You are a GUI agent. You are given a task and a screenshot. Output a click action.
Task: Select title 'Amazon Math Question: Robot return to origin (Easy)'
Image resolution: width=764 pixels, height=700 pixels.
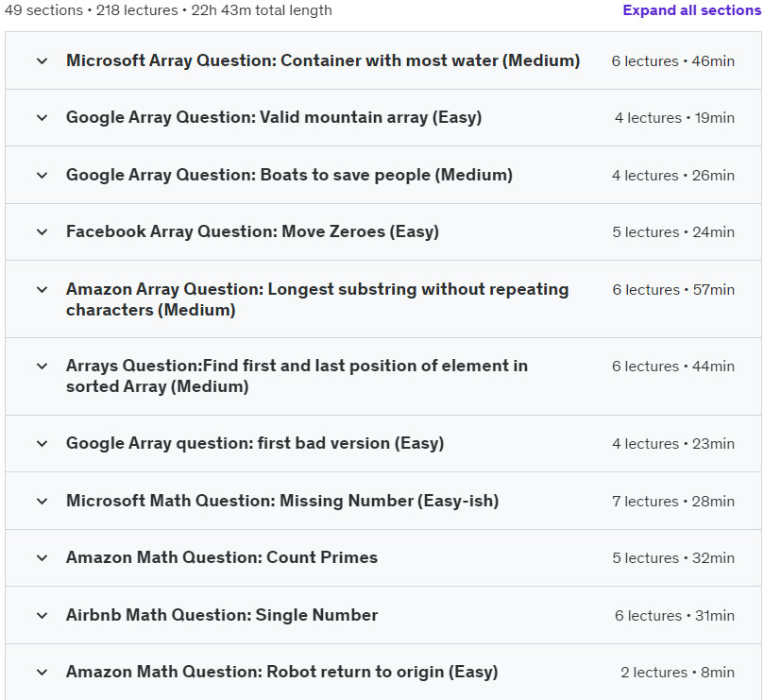point(282,672)
